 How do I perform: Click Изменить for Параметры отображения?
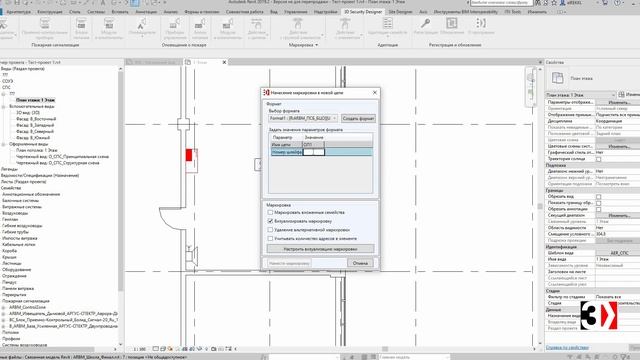click(619, 102)
